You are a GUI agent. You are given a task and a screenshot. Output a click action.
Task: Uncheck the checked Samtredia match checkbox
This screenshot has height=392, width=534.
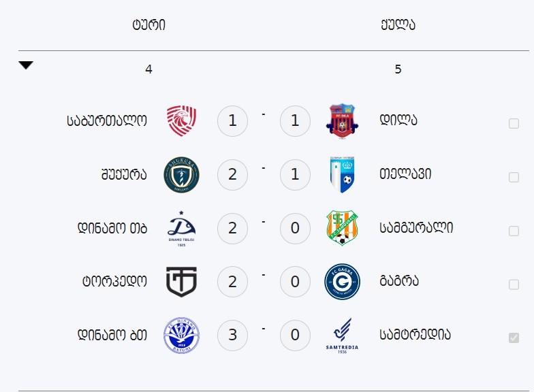pyautogui.click(x=514, y=338)
